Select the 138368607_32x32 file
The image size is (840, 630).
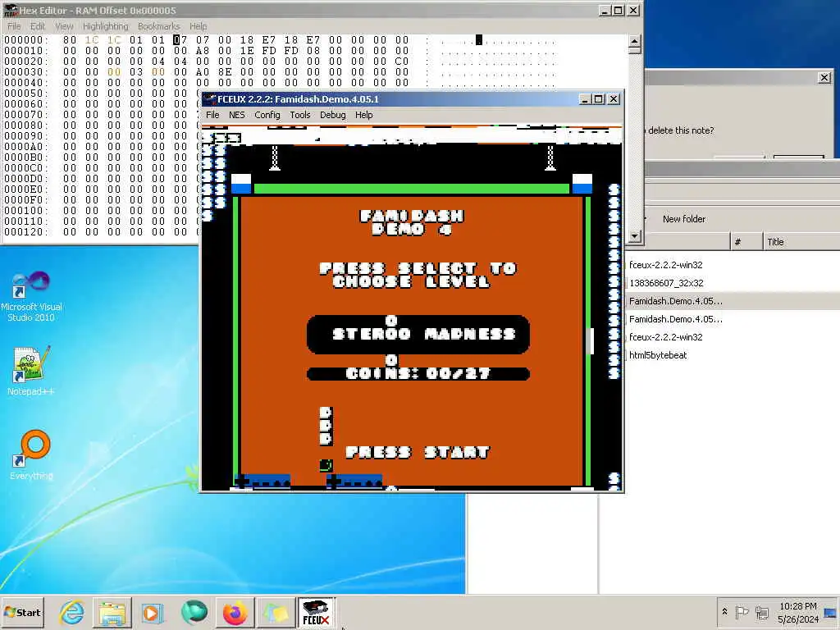[x=666, y=283]
